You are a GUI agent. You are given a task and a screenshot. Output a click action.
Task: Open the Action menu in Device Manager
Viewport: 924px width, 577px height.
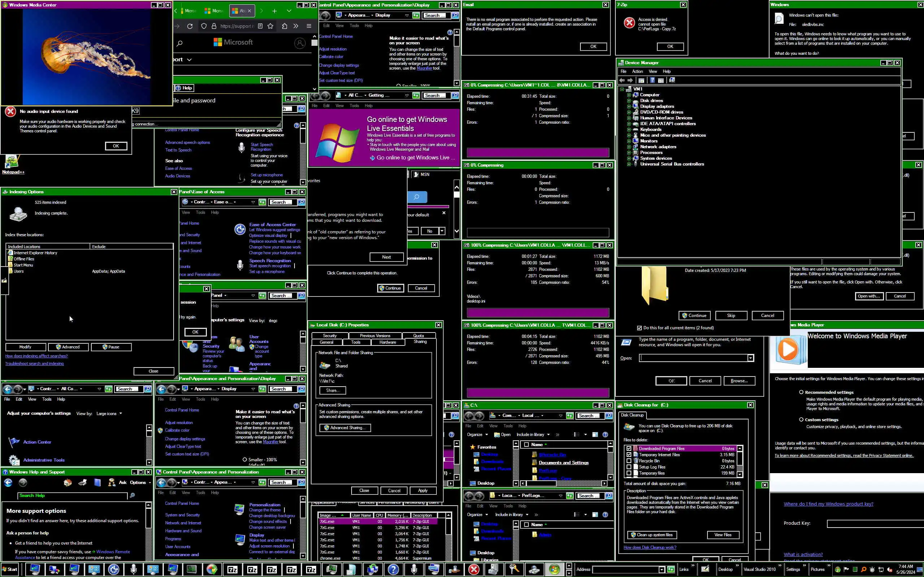coord(637,71)
